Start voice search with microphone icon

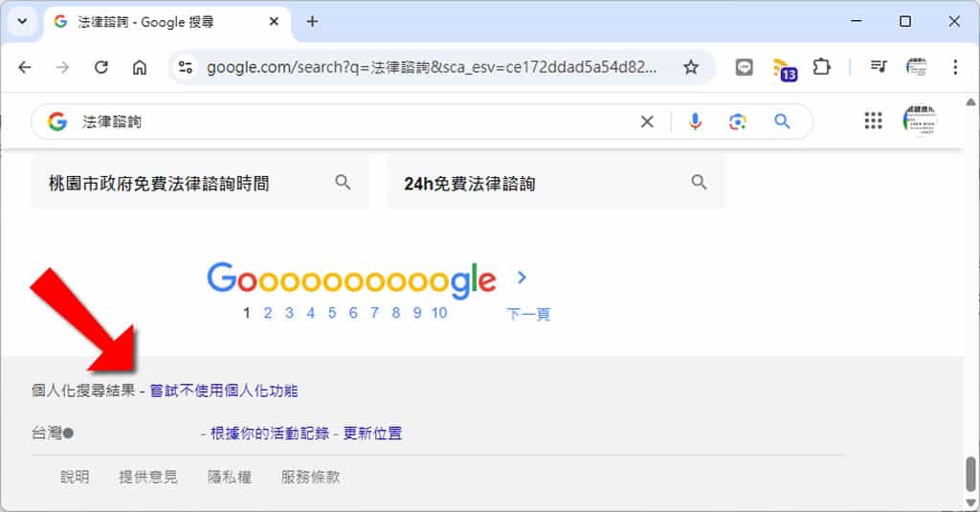[695, 122]
